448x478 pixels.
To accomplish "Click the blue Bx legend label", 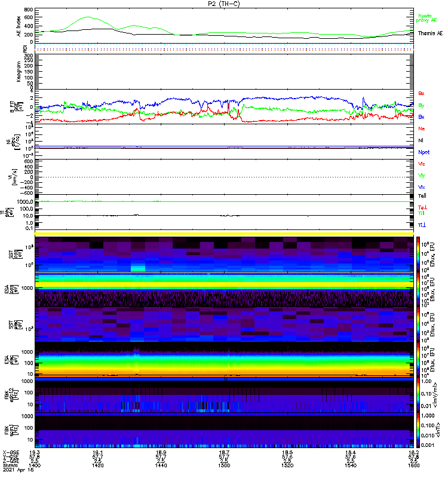I will tap(421, 117).
